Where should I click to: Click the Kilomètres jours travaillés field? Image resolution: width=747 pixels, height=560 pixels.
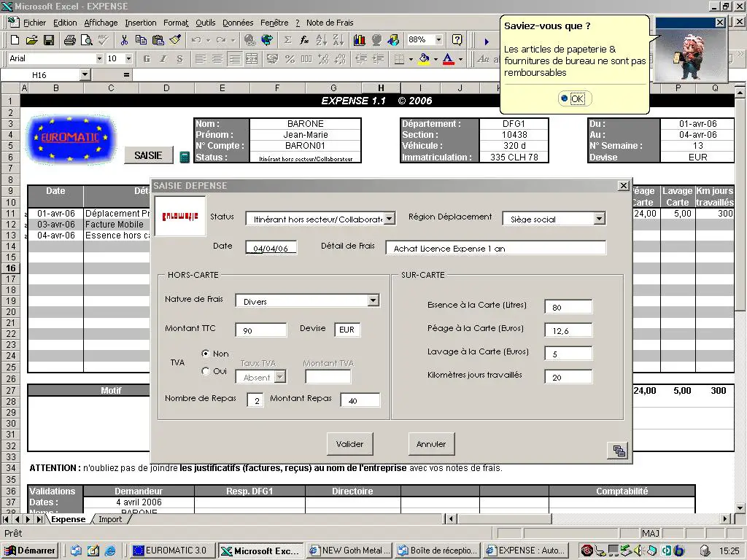(568, 377)
